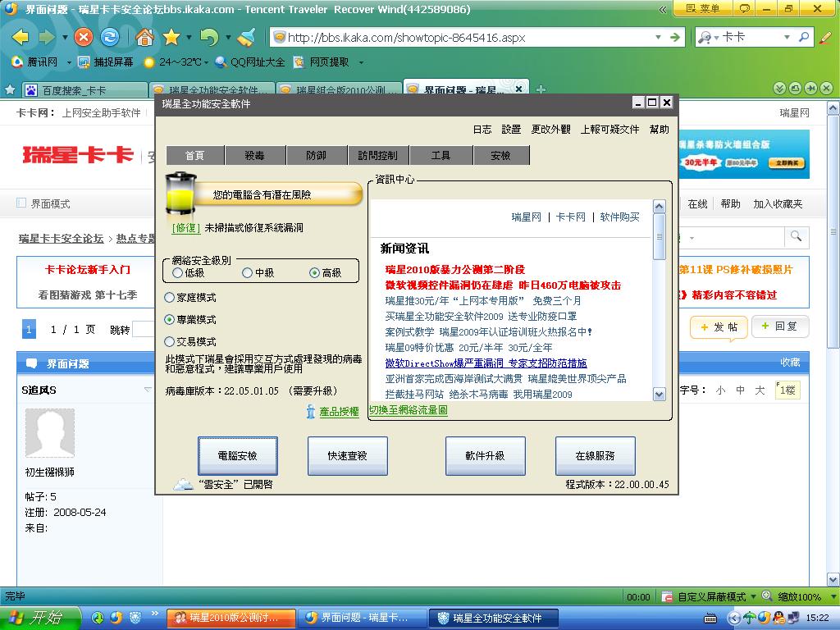Open 日志 menu in Rising software
The width and height of the screenshot is (840, 630).
pos(482,129)
